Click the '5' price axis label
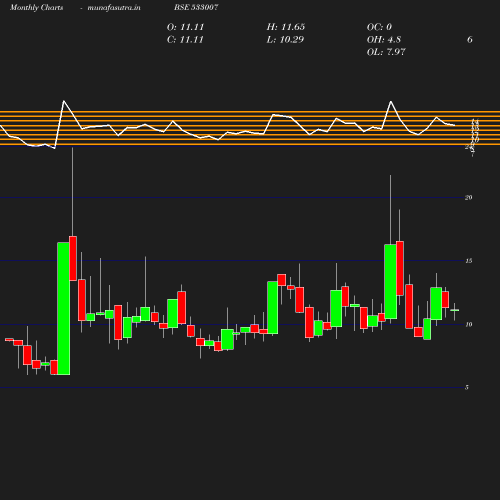Viewport: 500px width, 500px height. [467, 387]
